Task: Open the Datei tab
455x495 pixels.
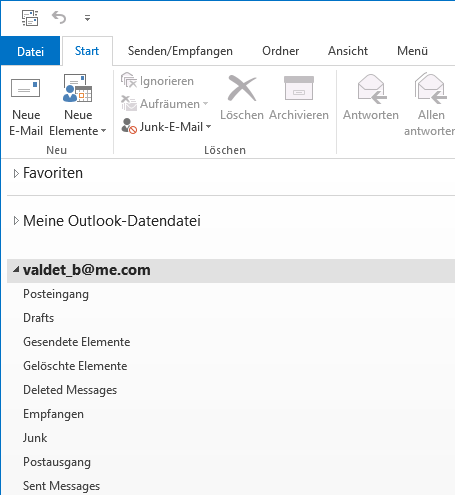Action: (x=30, y=51)
